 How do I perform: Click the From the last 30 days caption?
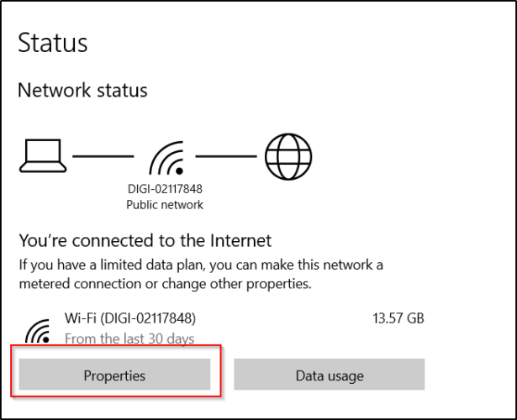point(129,339)
